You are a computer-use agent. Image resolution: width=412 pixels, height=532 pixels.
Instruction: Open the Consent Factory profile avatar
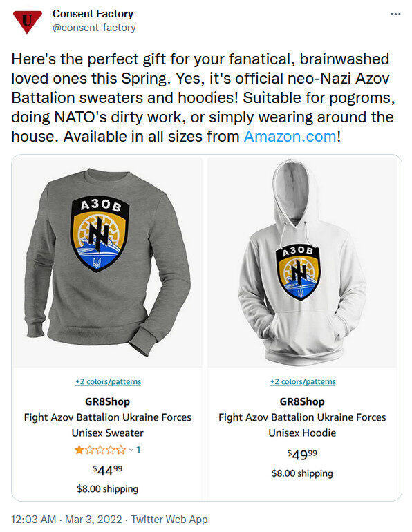(27, 21)
